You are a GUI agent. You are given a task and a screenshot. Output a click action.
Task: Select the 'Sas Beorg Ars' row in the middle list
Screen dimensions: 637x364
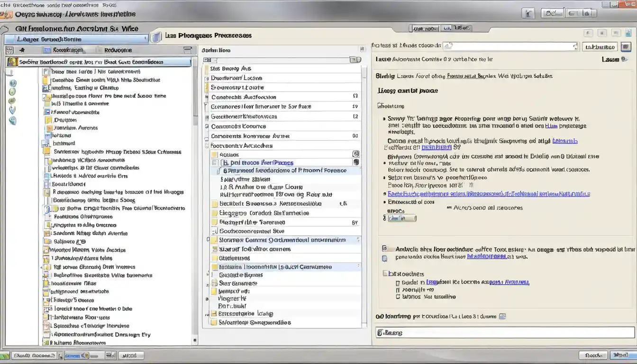[282, 68]
